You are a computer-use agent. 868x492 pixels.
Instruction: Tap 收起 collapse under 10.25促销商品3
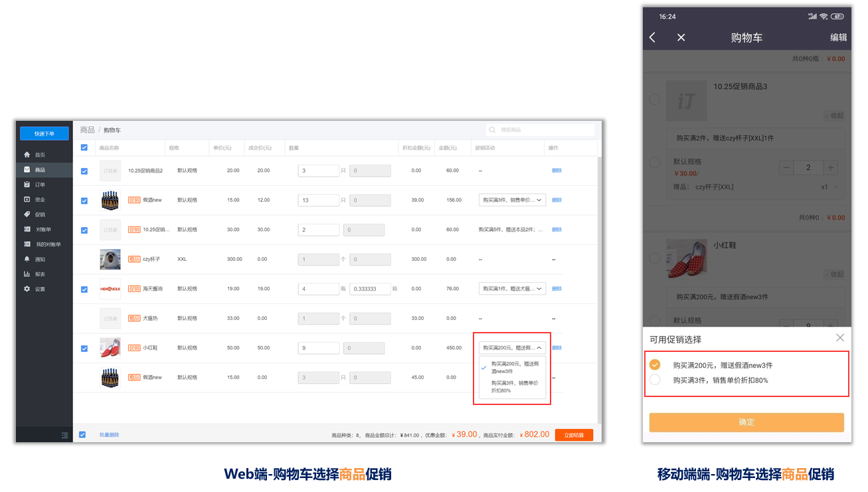835,116
